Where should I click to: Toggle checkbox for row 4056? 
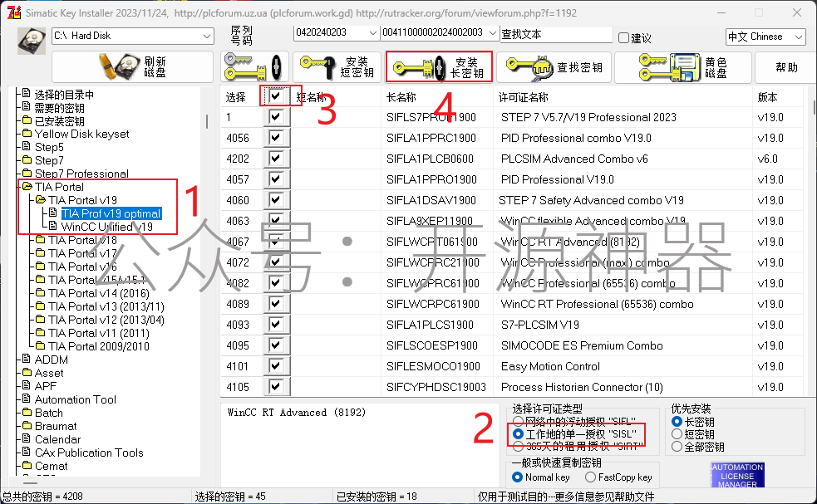click(276, 138)
